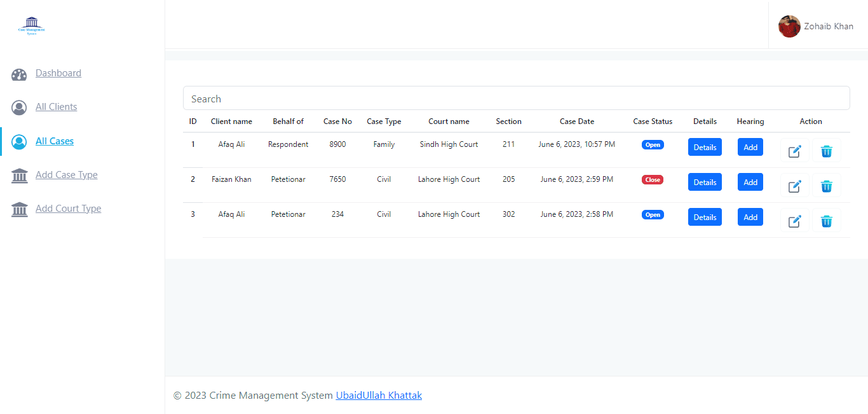Click the Dashboard gauge icon in sidebar
This screenshot has width=868, height=414.
pos(19,74)
